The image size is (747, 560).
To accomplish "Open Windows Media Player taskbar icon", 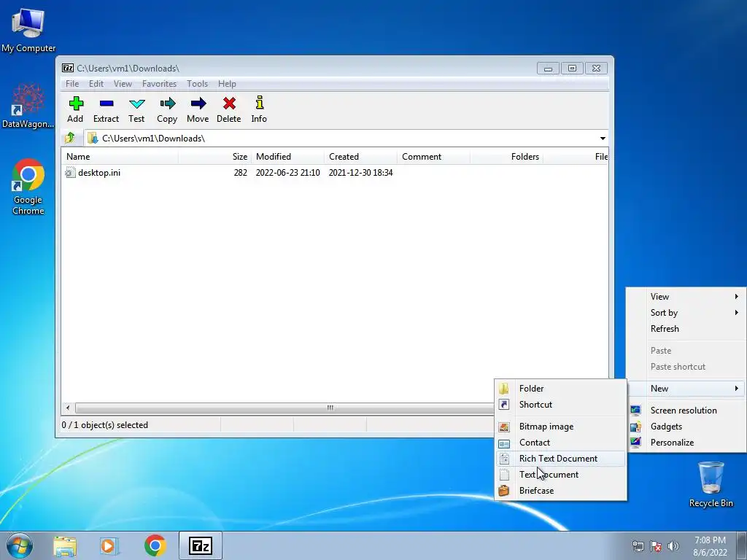I will (x=109, y=546).
